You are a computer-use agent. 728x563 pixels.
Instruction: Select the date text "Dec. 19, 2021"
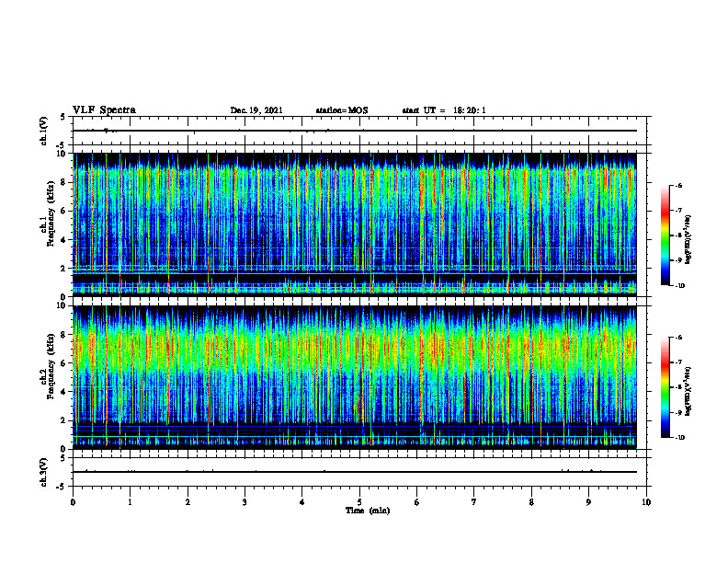(x=256, y=110)
